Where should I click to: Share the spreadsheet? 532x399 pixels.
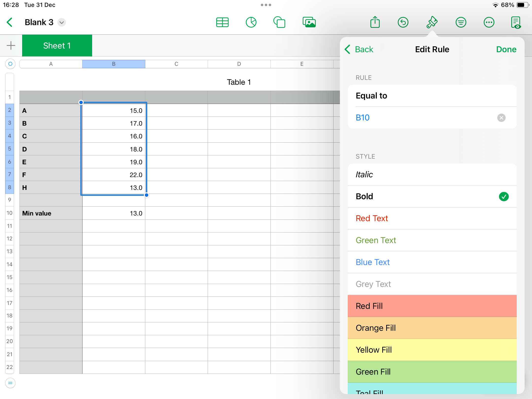click(375, 22)
